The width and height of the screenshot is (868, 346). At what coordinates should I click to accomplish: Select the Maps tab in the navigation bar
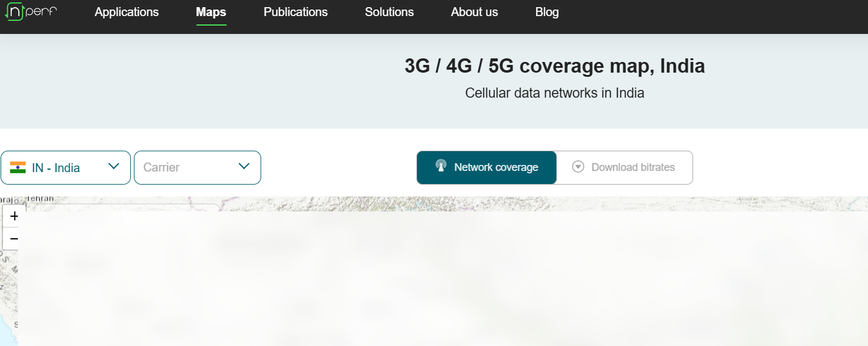211,12
